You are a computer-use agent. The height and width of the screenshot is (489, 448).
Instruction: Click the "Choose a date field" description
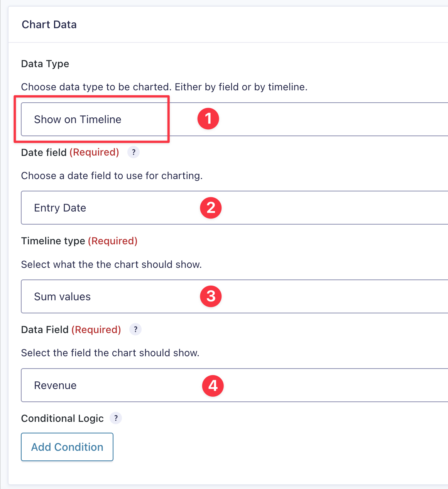pos(112,176)
